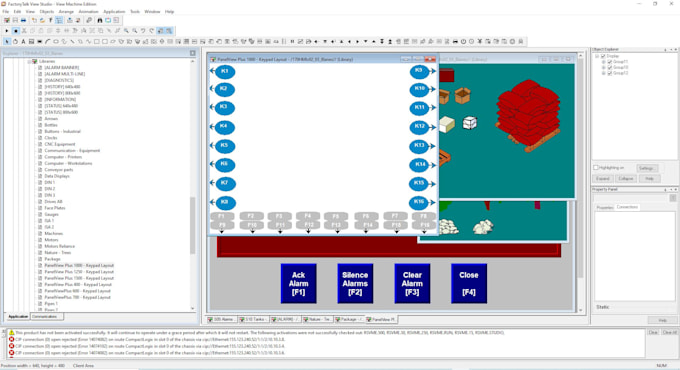Click the K1 key button in Keypad Layout
The image size is (680, 370).
coord(225,71)
